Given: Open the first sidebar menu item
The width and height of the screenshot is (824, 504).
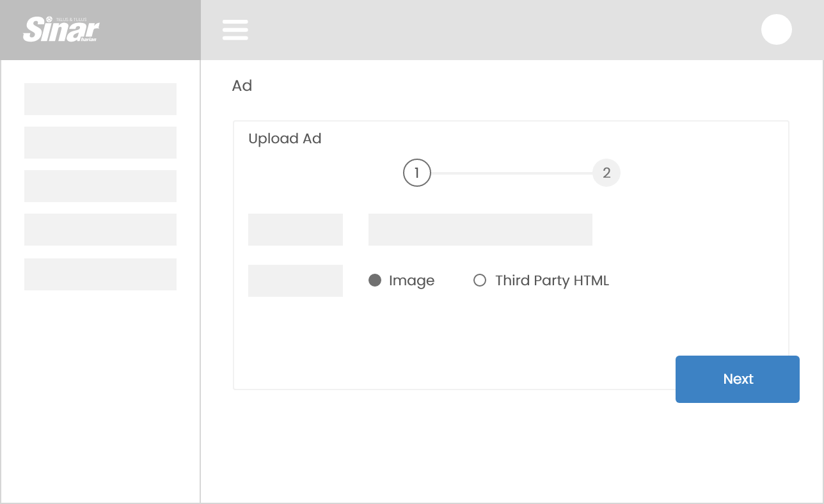Looking at the screenshot, I should pos(100,99).
